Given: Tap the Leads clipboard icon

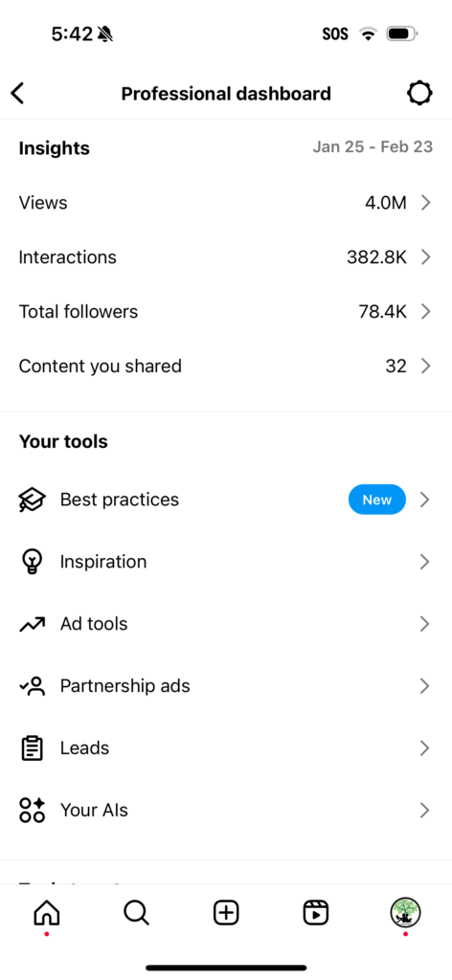Looking at the screenshot, I should click(x=32, y=748).
